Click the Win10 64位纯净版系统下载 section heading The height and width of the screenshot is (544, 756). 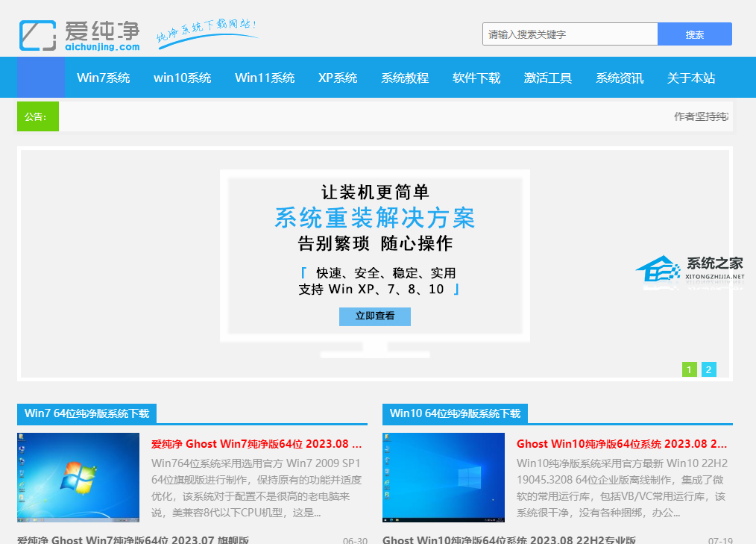click(455, 413)
